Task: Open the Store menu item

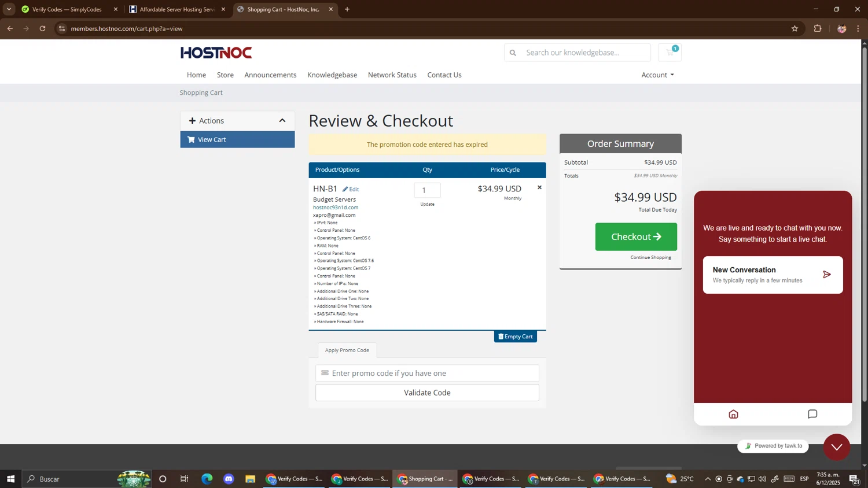Action: pyautogui.click(x=225, y=75)
